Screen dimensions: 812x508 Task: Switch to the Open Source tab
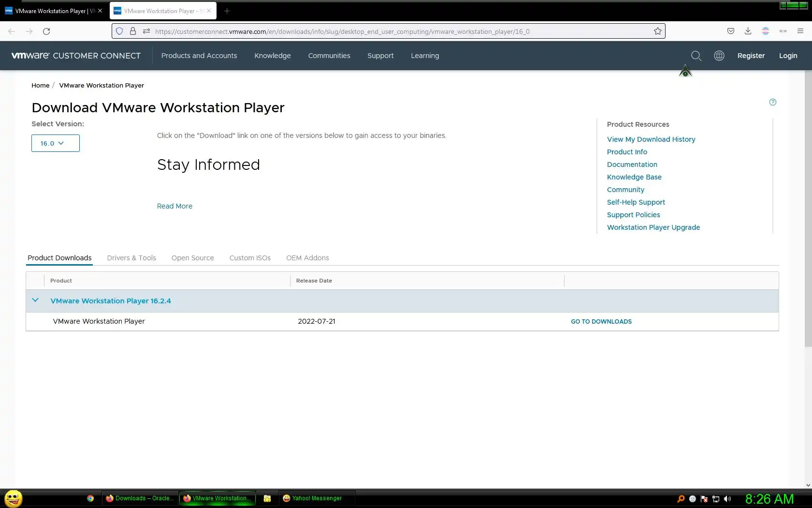193,258
